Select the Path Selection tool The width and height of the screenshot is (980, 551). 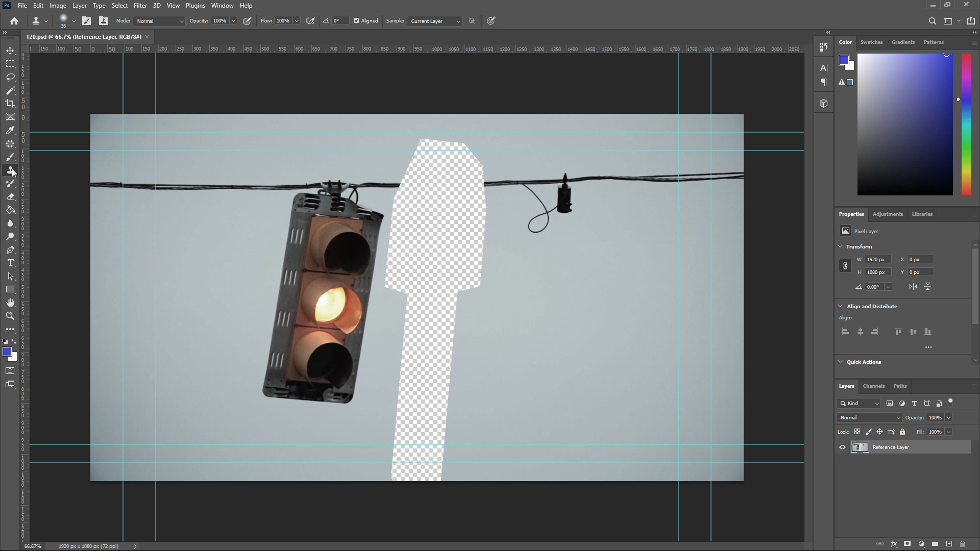pos(10,276)
